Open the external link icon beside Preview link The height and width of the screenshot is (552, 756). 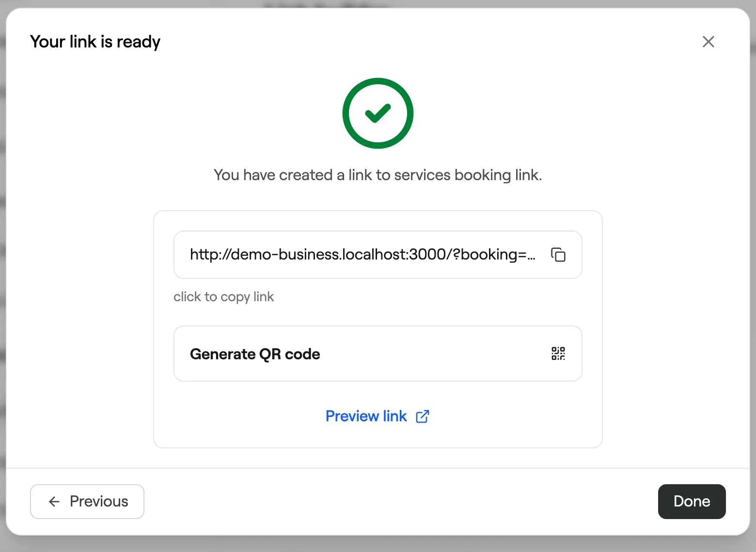click(423, 416)
